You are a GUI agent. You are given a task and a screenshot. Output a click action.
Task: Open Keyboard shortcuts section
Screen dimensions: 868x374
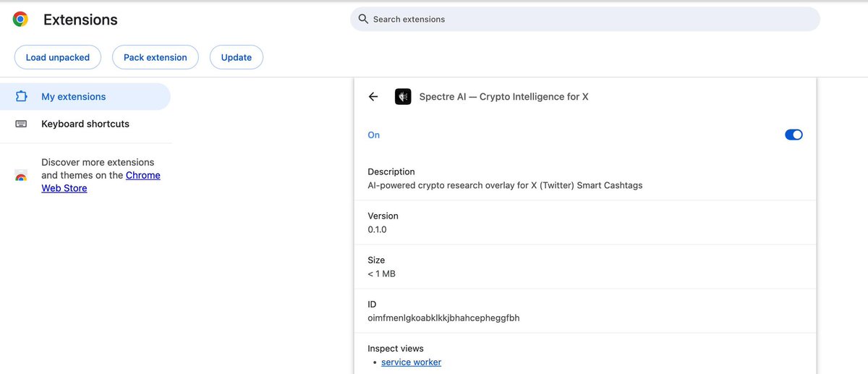[85, 124]
